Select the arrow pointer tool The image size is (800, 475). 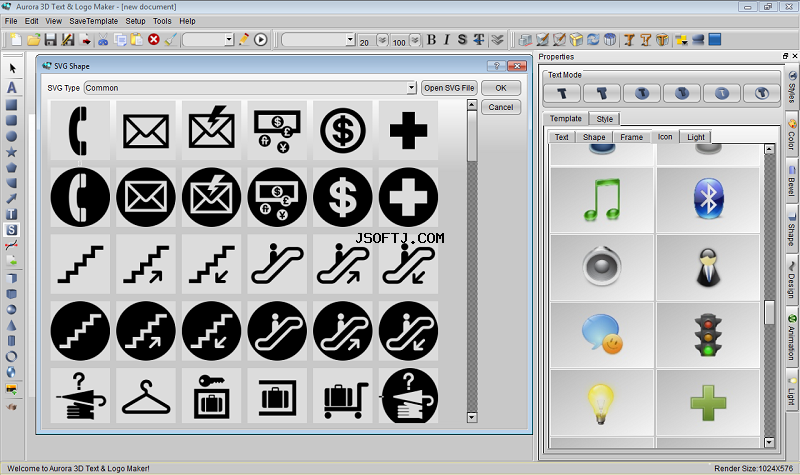(12, 68)
